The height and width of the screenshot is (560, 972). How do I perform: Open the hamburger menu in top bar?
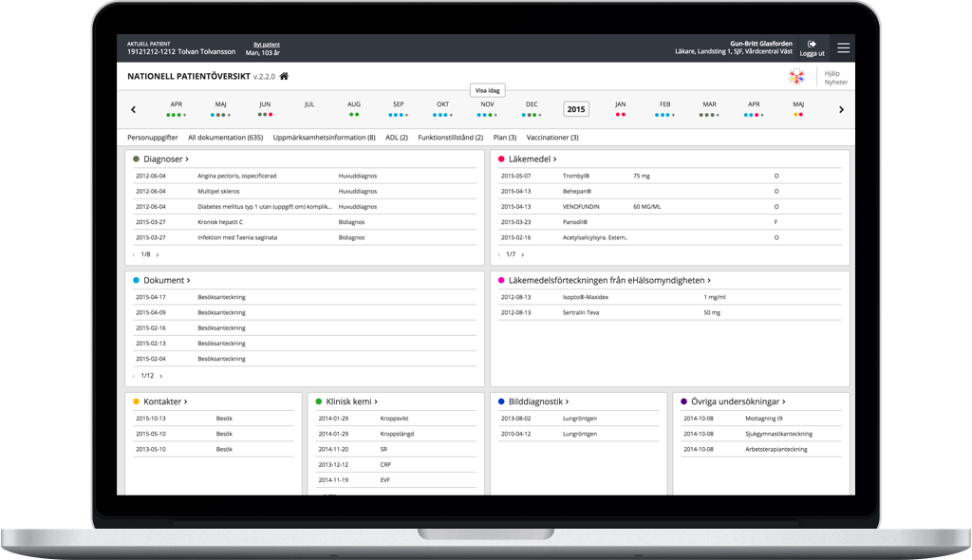843,47
